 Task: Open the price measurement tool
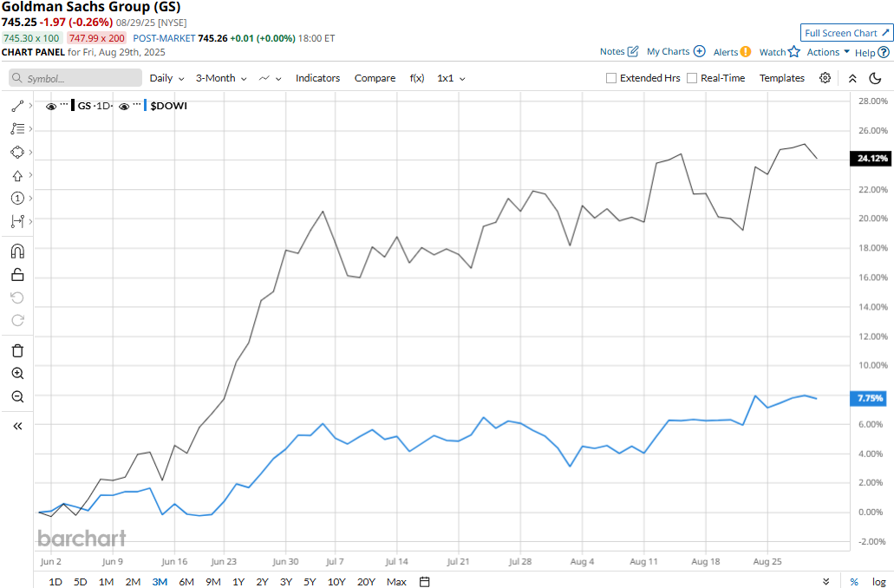coord(17,221)
